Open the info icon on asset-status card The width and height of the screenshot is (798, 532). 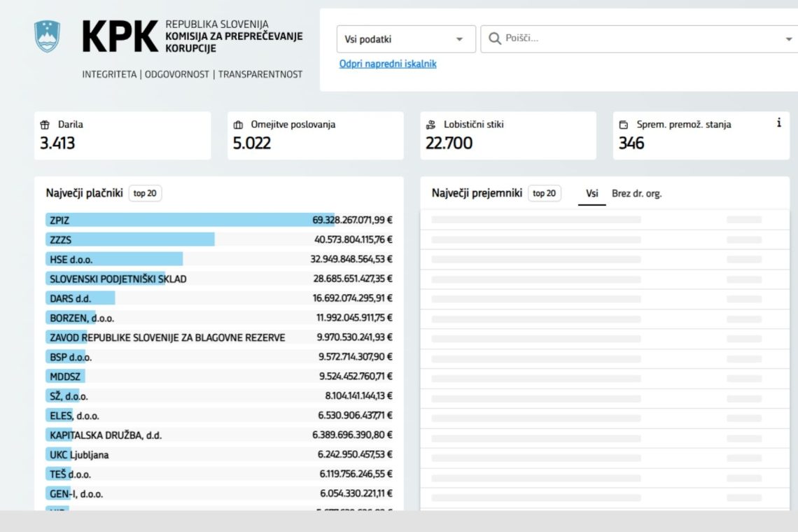778,122
